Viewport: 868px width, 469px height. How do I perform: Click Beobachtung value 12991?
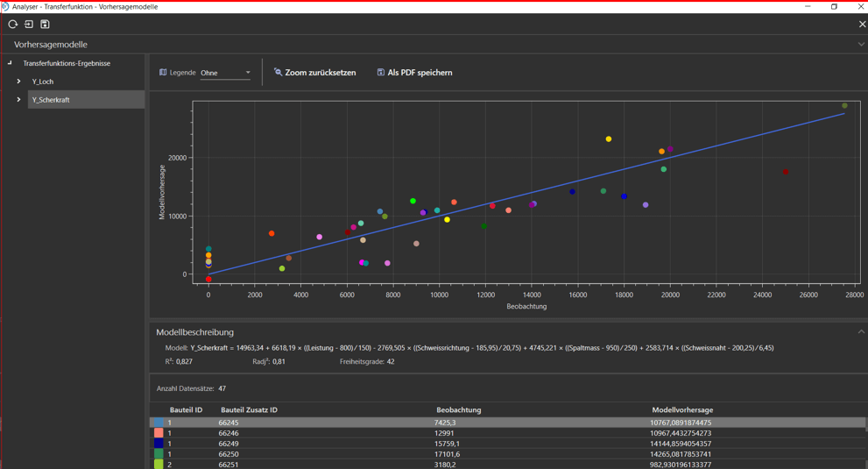444,433
